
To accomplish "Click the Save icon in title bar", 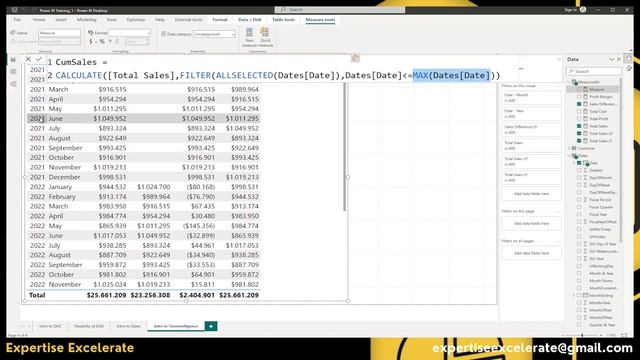I will 14,10.
